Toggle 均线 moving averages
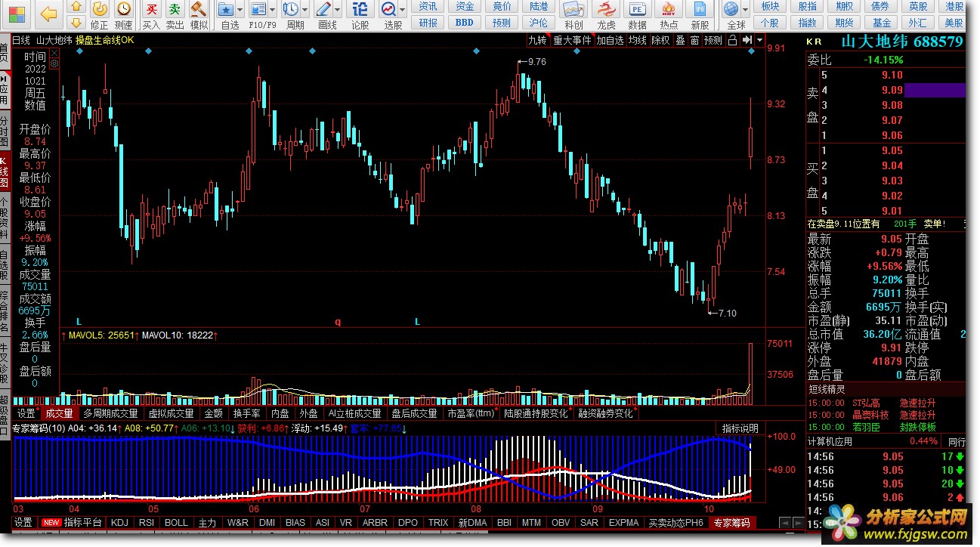This screenshot has height=547, width=980. click(x=638, y=40)
